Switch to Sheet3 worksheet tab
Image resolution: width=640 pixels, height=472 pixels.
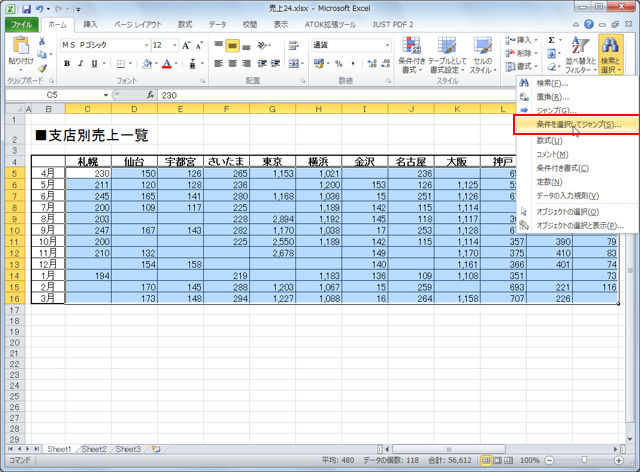point(128,449)
